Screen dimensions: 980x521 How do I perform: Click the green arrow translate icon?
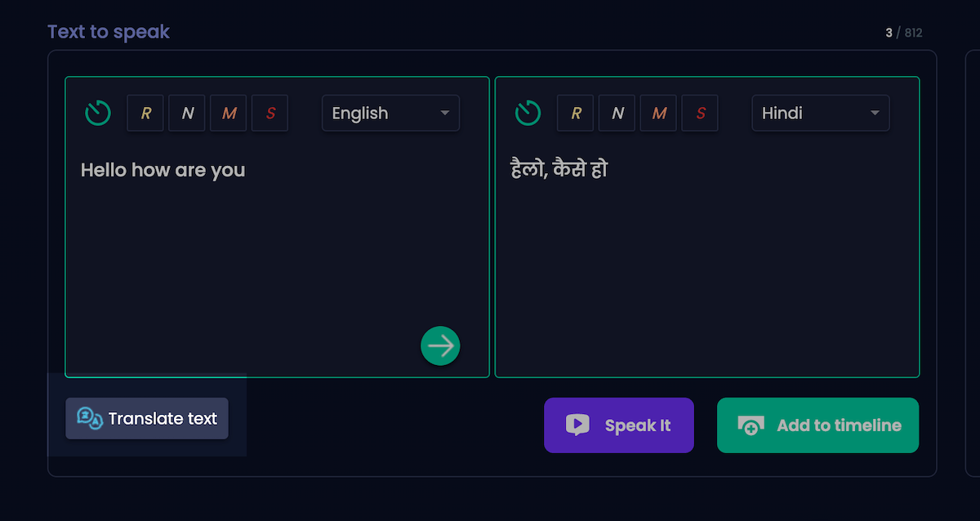[440, 346]
